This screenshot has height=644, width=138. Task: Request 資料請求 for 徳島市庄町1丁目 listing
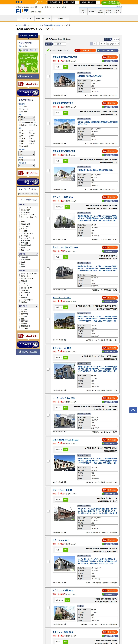[110, 103]
